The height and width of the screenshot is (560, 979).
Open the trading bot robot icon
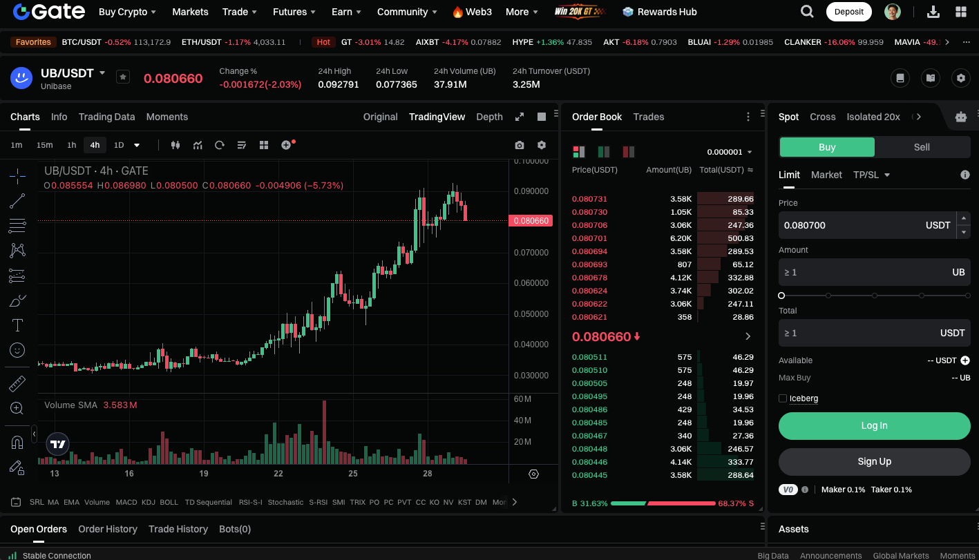961,117
